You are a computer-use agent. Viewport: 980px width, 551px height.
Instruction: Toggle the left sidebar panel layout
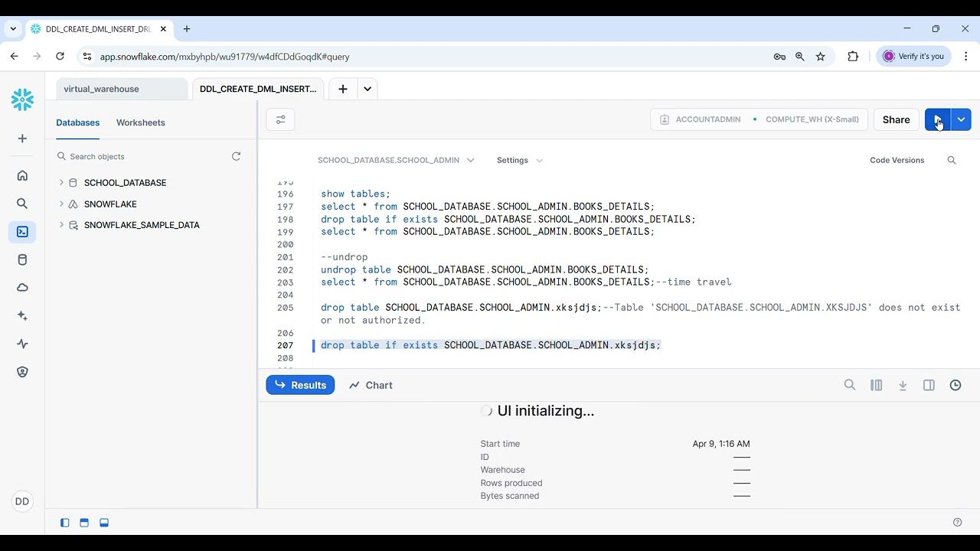pyautogui.click(x=64, y=523)
